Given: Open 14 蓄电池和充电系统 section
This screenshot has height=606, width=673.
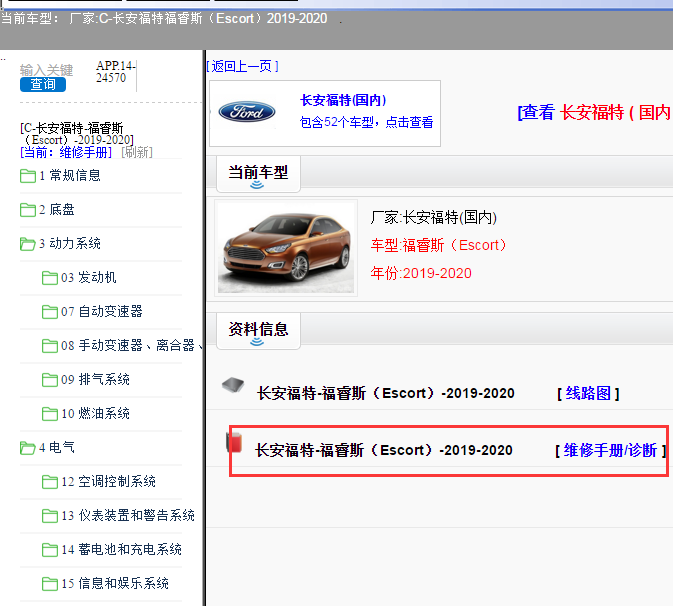Looking at the screenshot, I should coord(121,549).
